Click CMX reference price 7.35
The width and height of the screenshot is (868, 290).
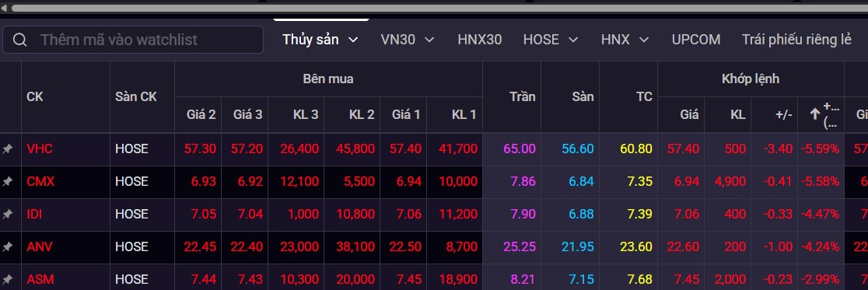[x=640, y=181]
